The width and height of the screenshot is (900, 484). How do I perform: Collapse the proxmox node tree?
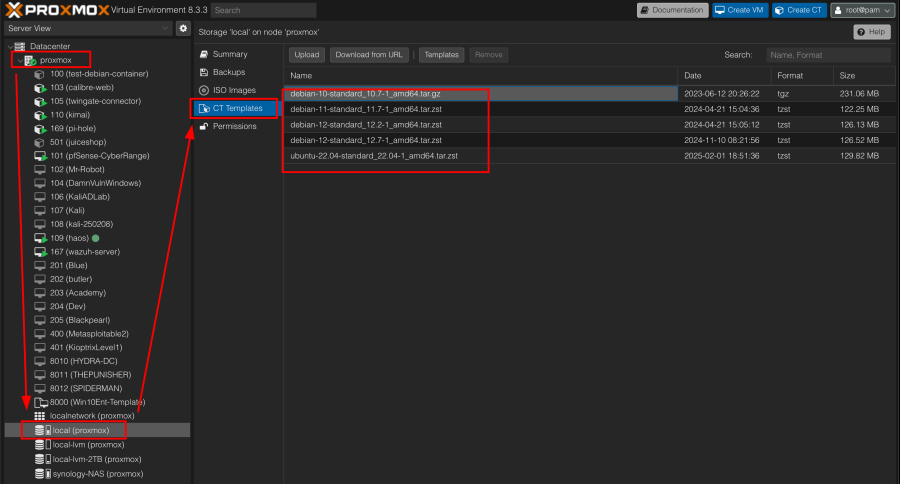coord(19,60)
